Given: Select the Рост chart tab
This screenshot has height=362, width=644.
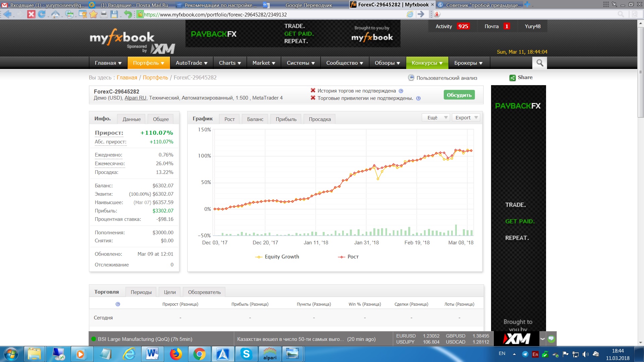Looking at the screenshot, I should click(229, 119).
